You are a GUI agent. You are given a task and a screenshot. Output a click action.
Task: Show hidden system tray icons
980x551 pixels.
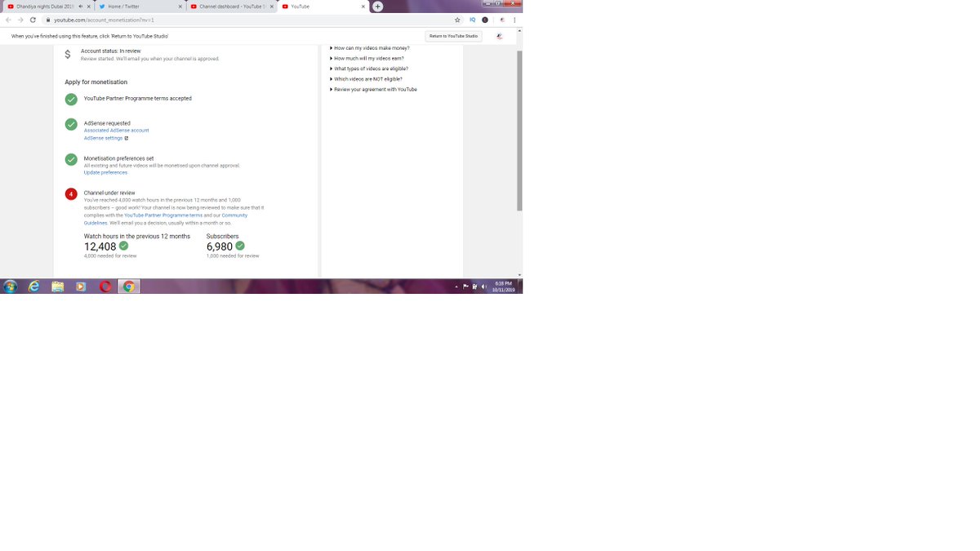coord(457,287)
